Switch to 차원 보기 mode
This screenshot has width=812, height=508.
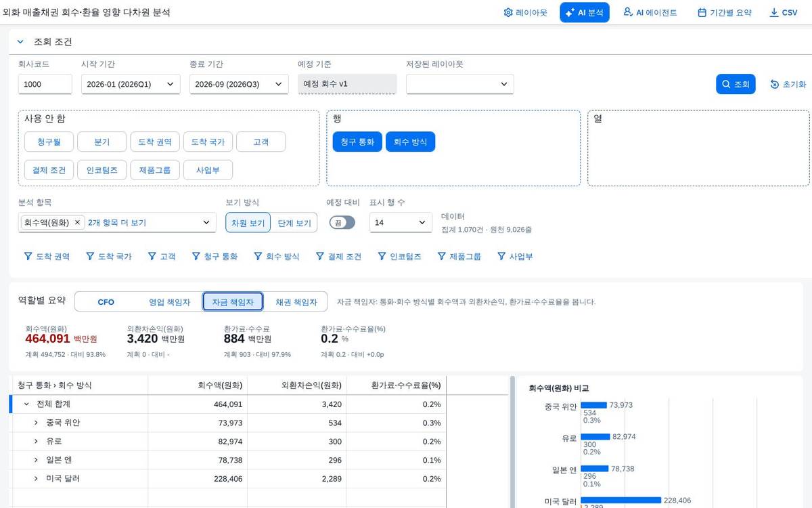[248, 223]
